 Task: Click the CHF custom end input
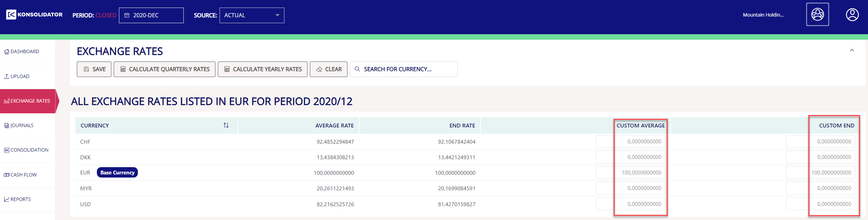820,142
